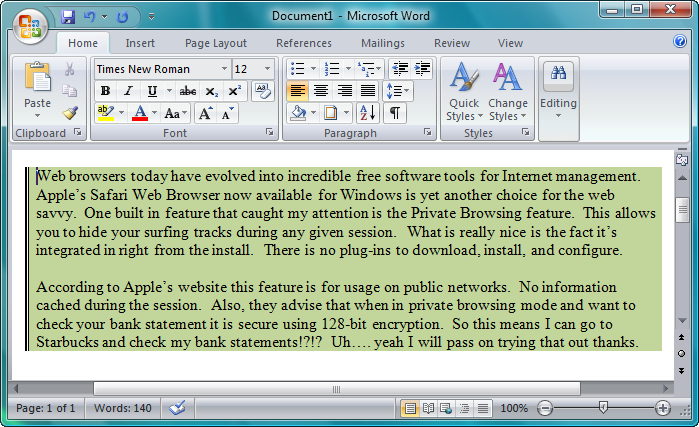Increase paragraph indent
The height and width of the screenshot is (427, 699).
(422, 69)
